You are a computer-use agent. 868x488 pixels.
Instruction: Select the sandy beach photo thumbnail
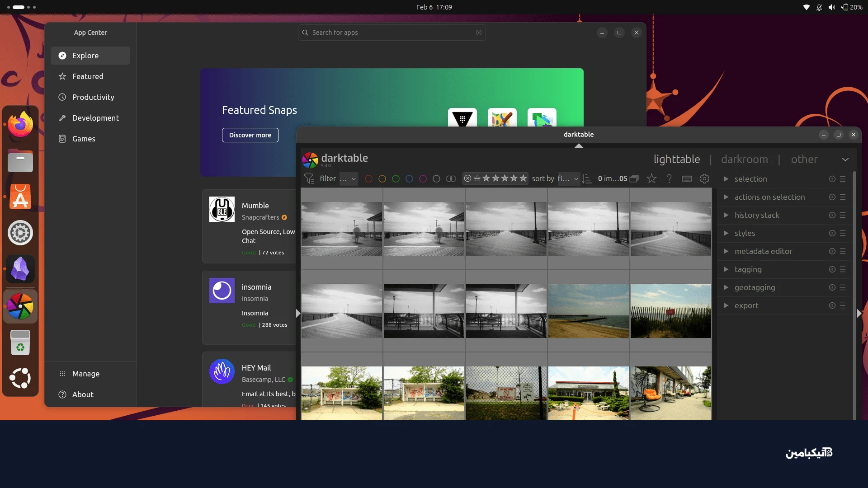pos(588,311)
